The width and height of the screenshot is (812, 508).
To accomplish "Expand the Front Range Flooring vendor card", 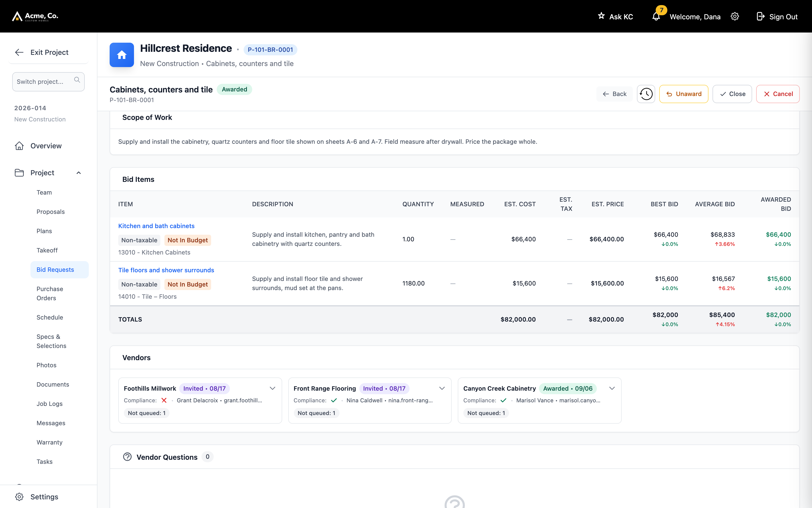I will (442, 388).
